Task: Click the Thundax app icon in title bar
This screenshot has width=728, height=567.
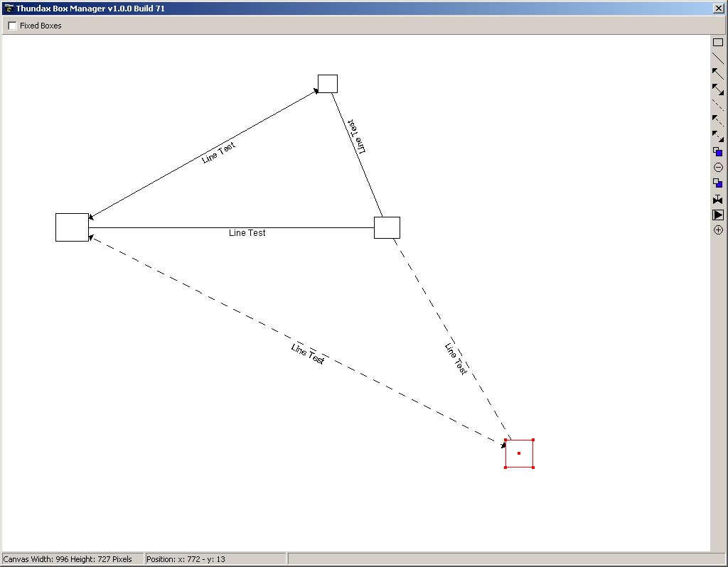Action: click(x=9, y=9)
